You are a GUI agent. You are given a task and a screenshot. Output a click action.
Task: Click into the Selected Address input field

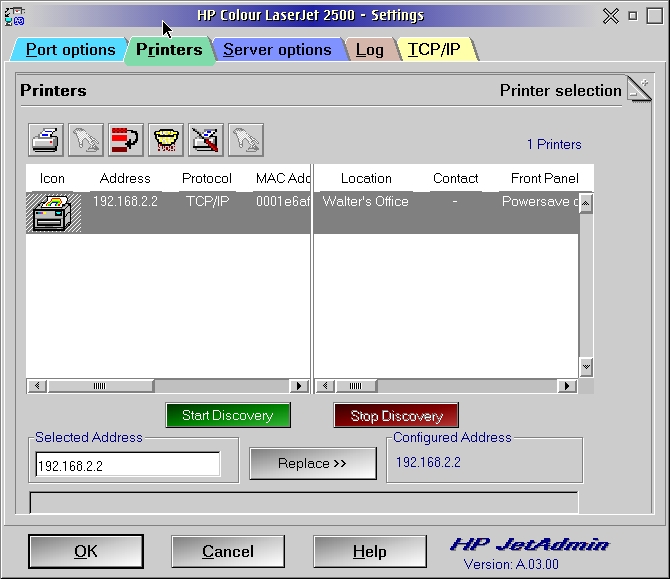pos(128,464)
